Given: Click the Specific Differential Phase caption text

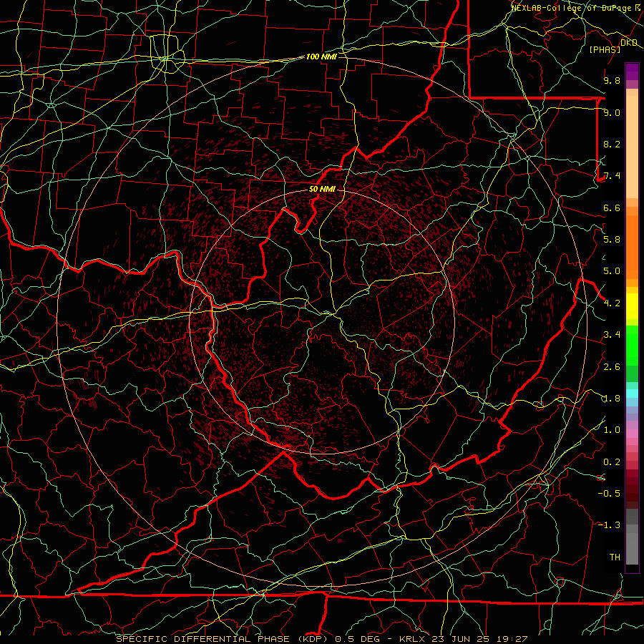Looking at the screenshot, I should 321,639.
